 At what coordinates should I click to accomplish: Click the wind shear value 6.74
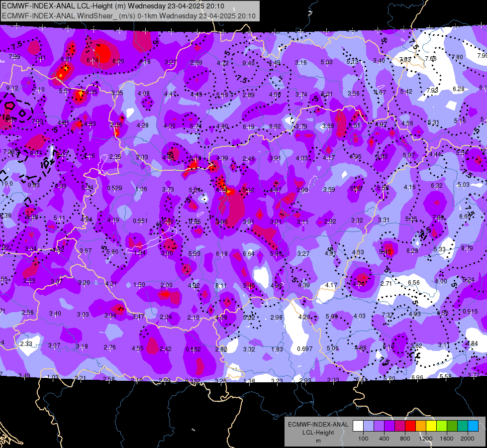pos(92,60)
